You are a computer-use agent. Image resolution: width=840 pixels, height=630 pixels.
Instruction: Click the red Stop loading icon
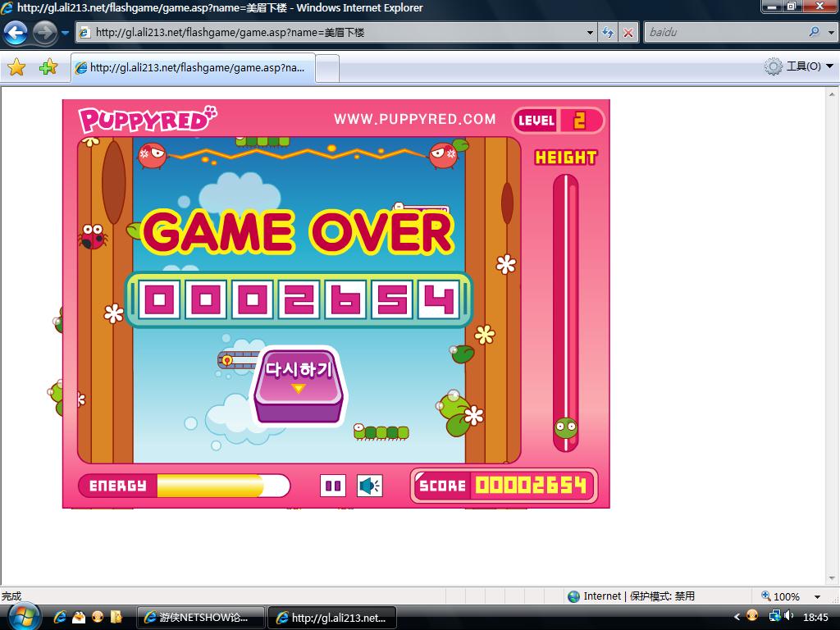[x=628, y=33]
